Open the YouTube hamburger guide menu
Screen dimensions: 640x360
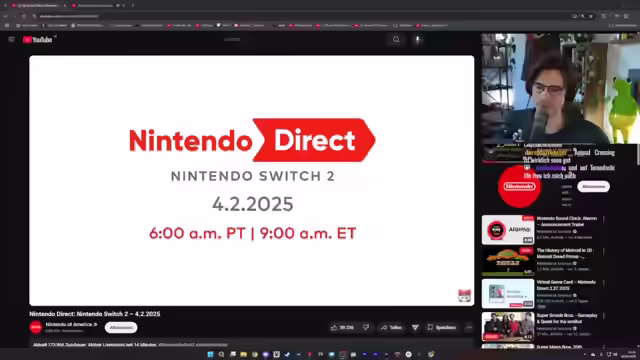11,40
